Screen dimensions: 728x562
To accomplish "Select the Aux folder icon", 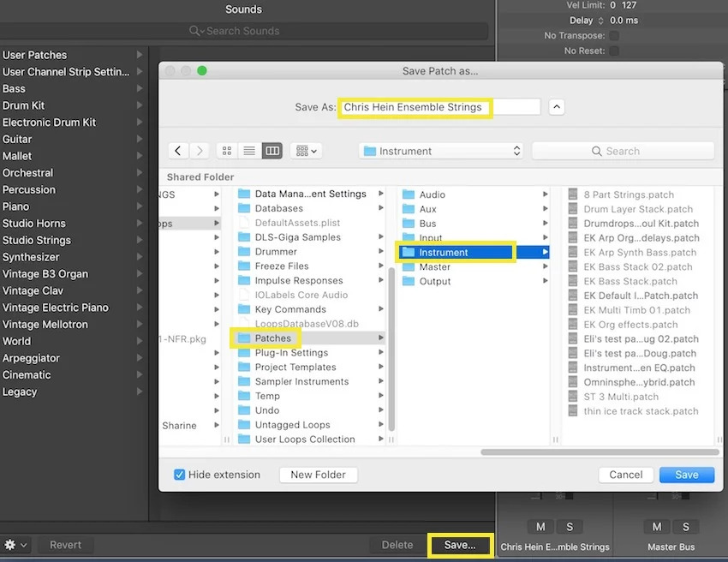I will 409,208.
